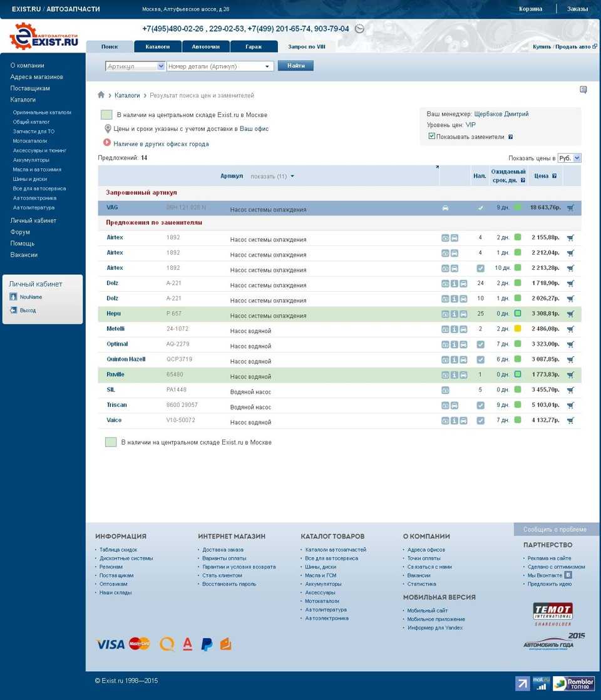
Task: Uncheck 'Показывать заменители' checkbox
Action: point(431,136)
